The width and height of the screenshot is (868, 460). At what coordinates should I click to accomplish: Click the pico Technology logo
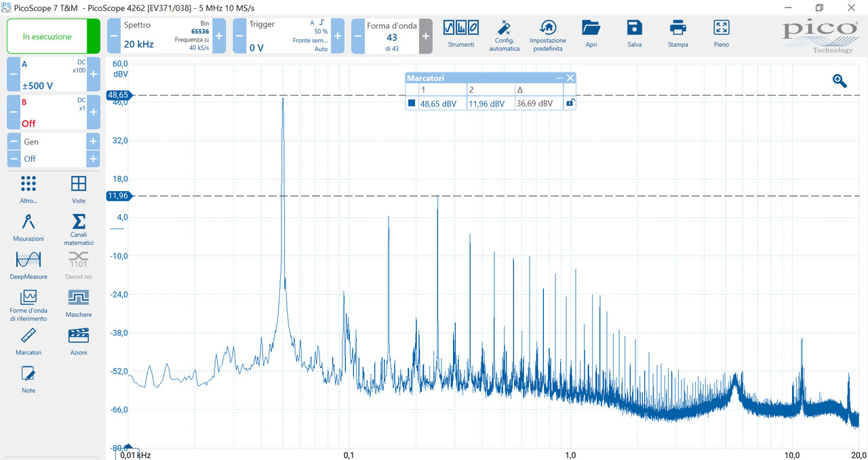tap(821, 36)
